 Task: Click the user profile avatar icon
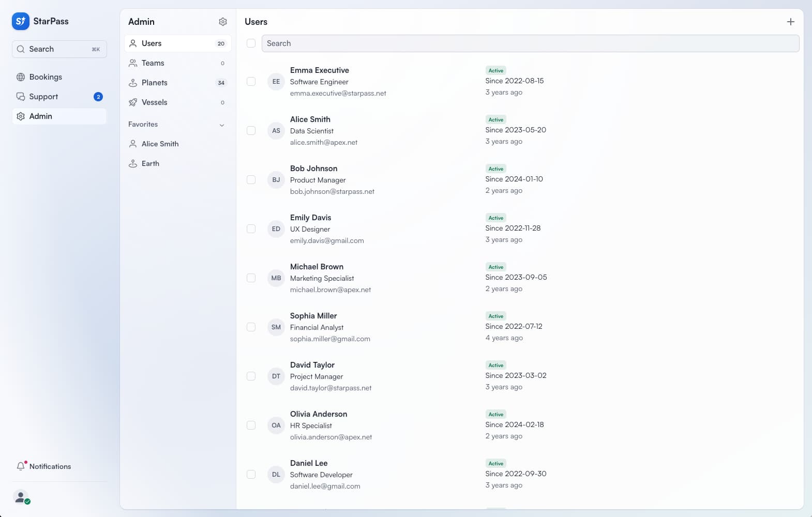point(21,497)
